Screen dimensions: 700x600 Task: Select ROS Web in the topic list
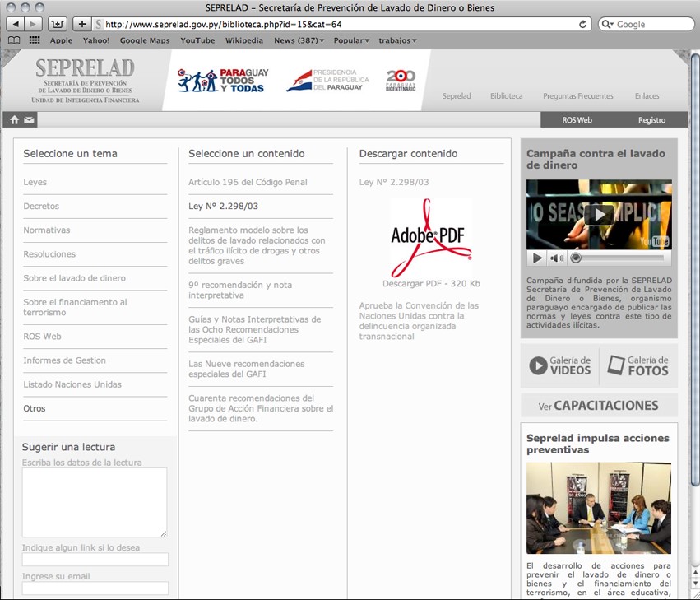tap(42, 337)
